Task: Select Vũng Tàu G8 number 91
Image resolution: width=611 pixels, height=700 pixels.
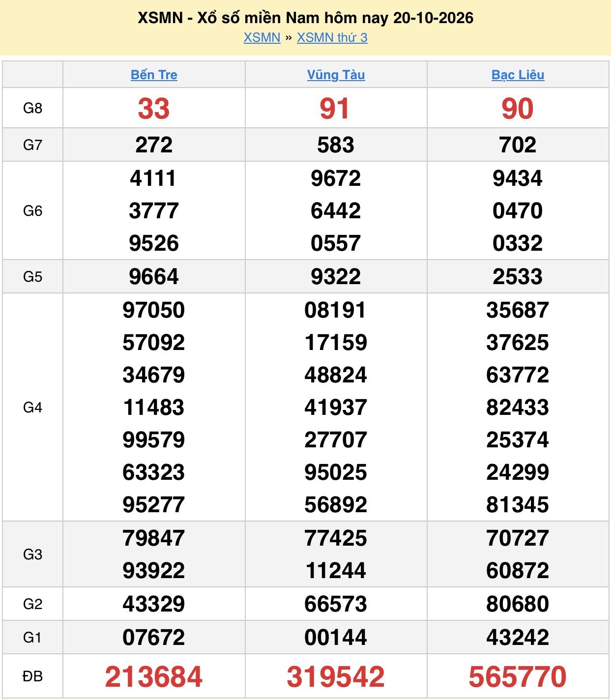Action: point(335,109)
